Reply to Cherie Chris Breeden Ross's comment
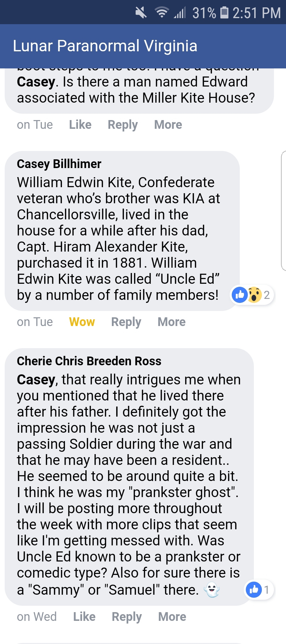The width and height of the screenshot is (286, 644). tap(127, 617)
